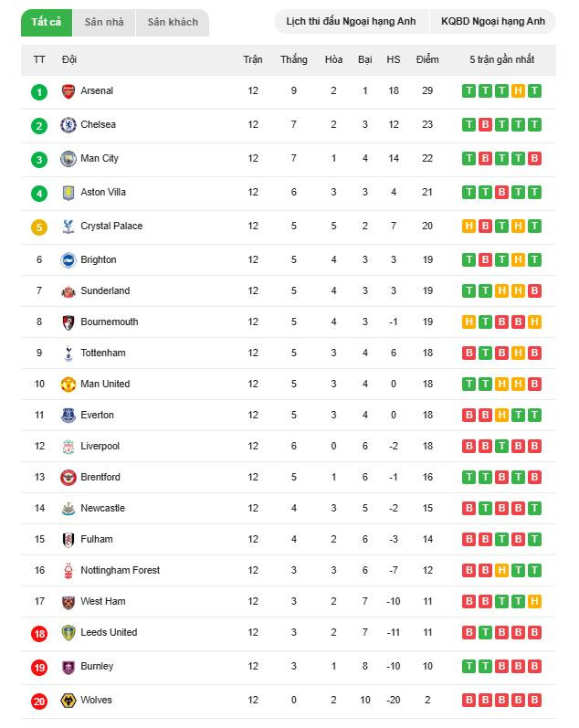Click the Tottenham club crest icon
Screen dimensions: 579x728
click(x=68, y=353)
